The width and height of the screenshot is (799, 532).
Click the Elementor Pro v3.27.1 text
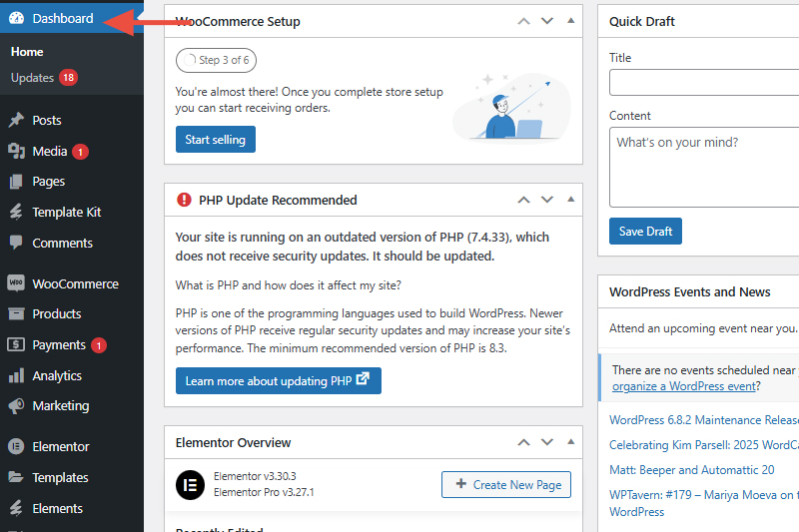pos(264,492)
